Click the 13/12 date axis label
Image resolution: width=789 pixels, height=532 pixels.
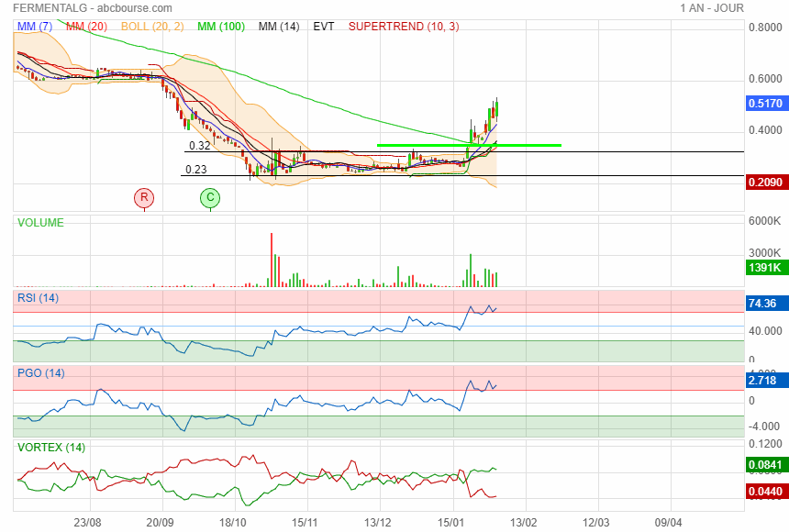point(377,523)
